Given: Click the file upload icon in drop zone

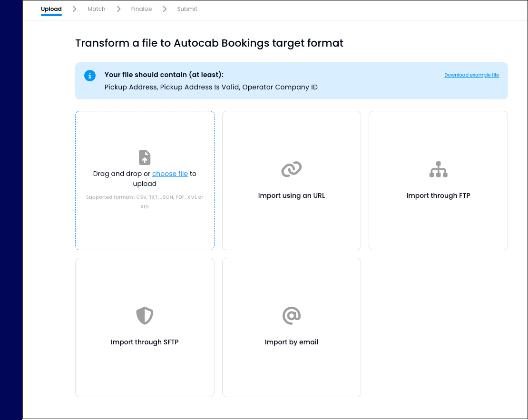Looking at the screenshot, I should pos(145,157).
